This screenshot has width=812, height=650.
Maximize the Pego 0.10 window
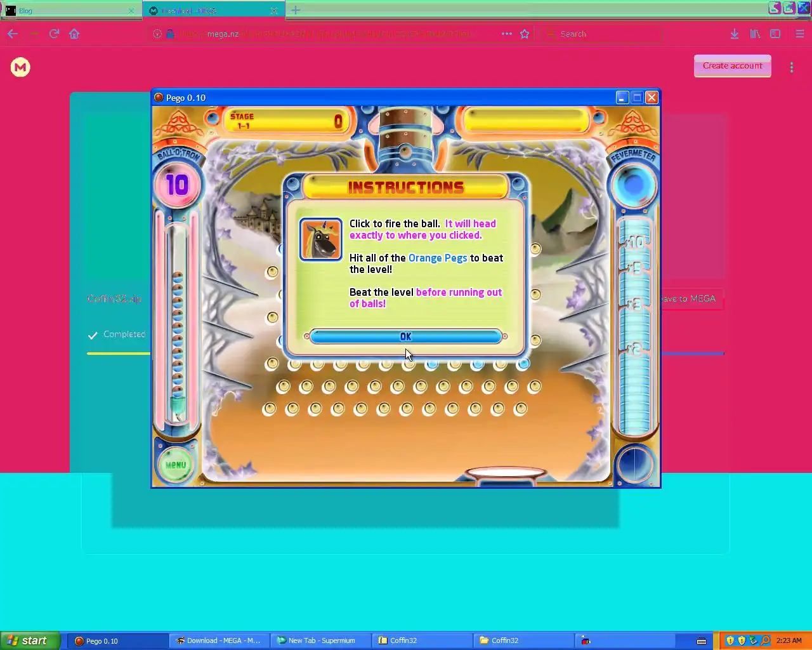coord(637,98)
